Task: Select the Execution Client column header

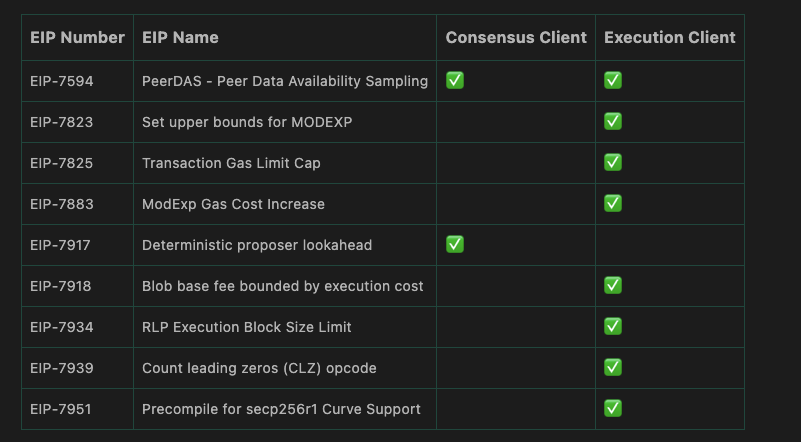Action: tap(669, 38)
